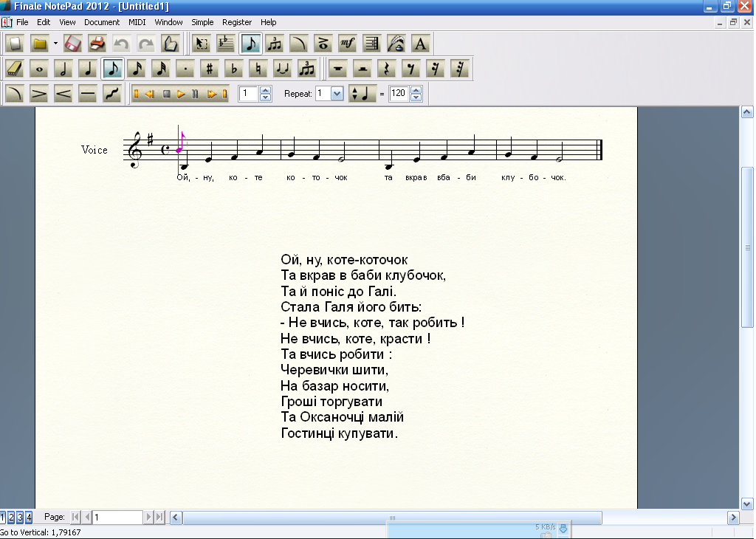Expand the Repeat dropdown list

pos(337,94)
